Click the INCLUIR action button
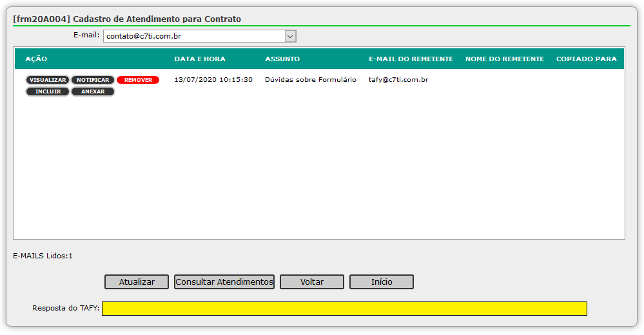Screen dimensions: 644x335 tap(48, 91)
